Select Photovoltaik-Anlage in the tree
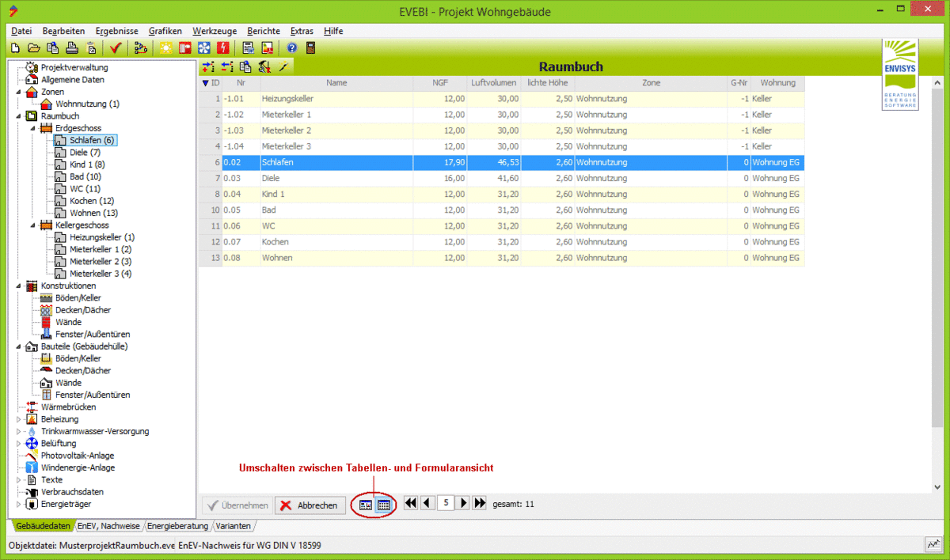The height and width of the screenshot is (560, 950). pyautogui.click(x=78, y=456)
